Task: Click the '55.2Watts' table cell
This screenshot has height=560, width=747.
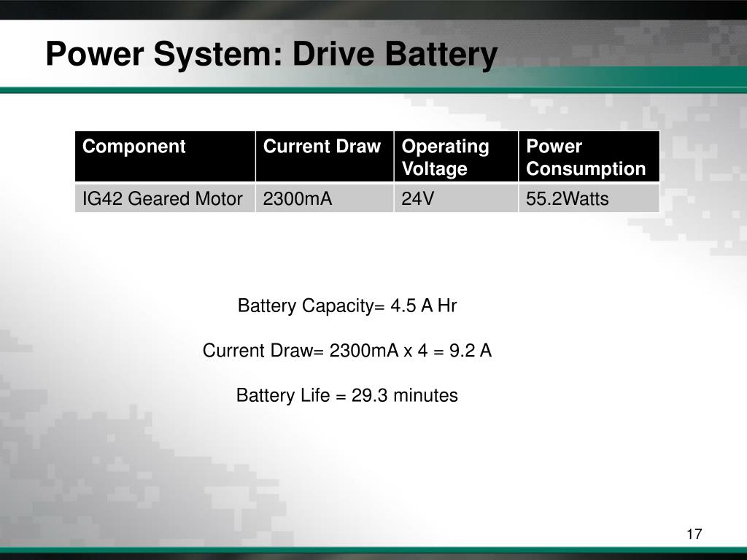Action: pos(589,198)
